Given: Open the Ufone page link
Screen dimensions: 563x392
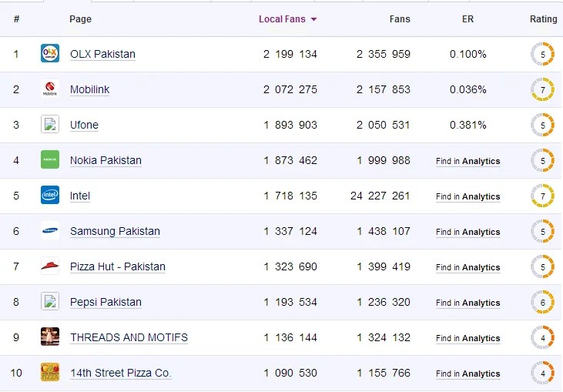Looking at the screenshot, I should [x=84, y=125].
